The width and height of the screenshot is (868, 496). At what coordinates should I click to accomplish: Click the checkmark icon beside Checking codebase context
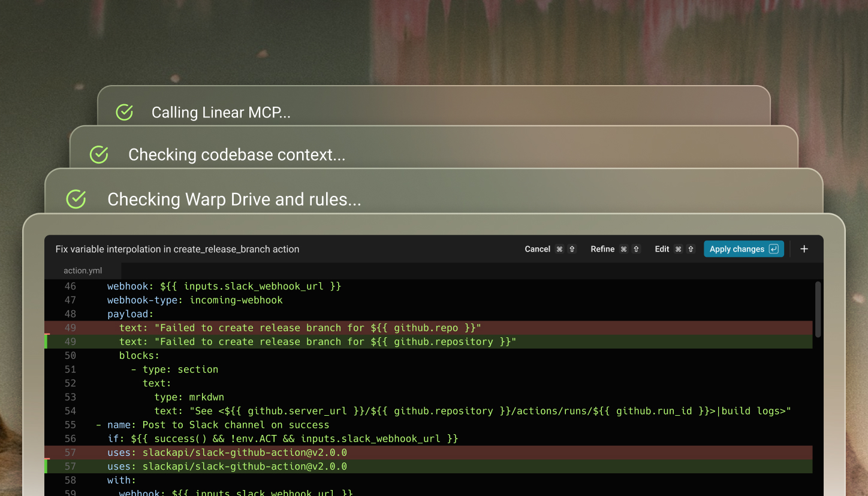99,155
